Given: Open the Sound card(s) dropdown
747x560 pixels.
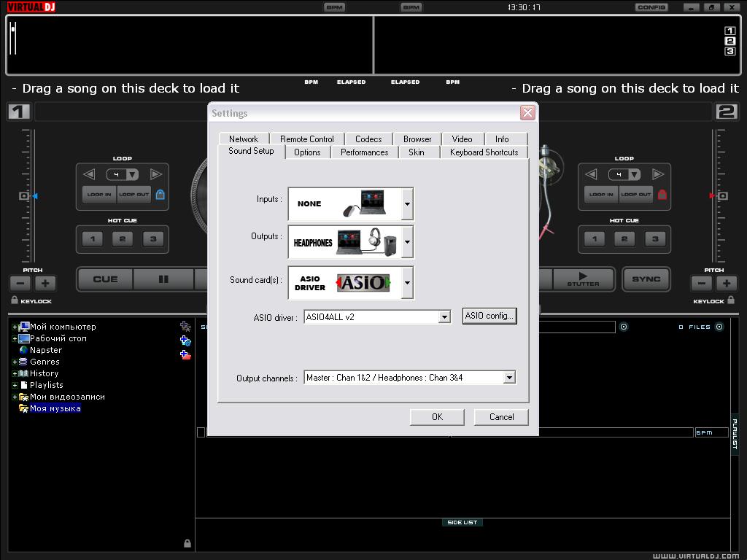Looking at the screenshot, I should tap(407, 282).
